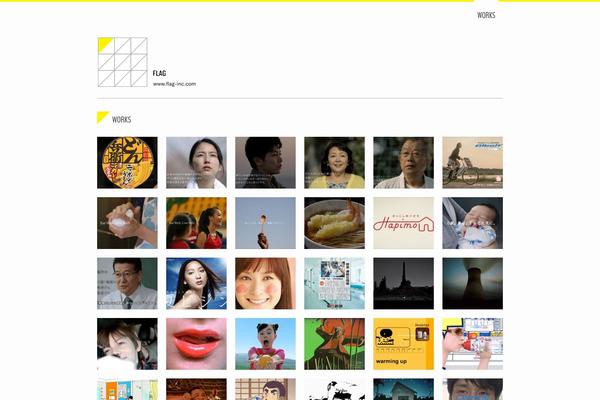The height and width of the screenshot is (400, 600).
Task: Click the FLAG company name text
Action: (159, 73)
